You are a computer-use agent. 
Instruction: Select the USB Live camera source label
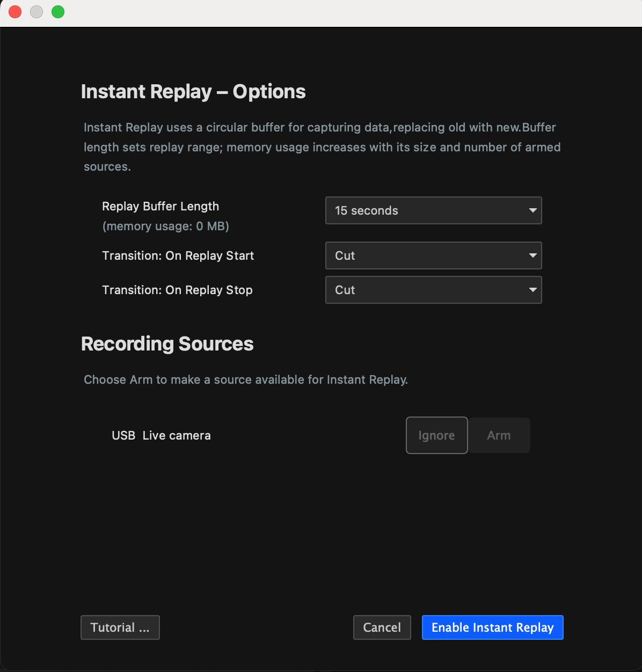[161, 435]
